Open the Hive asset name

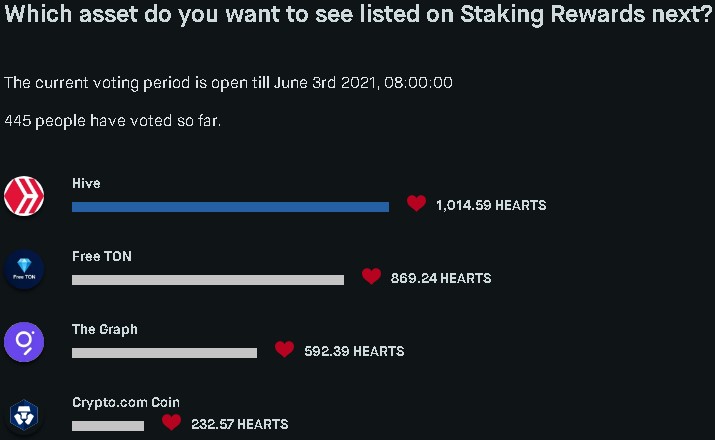pos(86,183)
